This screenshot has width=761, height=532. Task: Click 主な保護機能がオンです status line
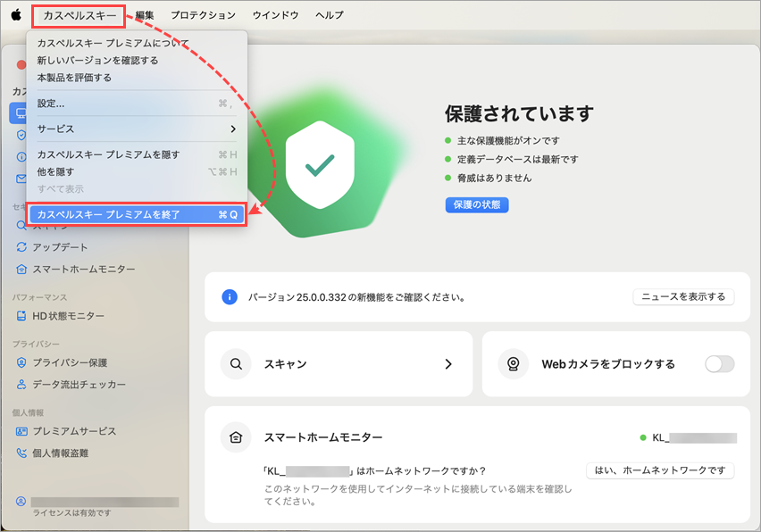pyautogui.click(x=508, y=141)
